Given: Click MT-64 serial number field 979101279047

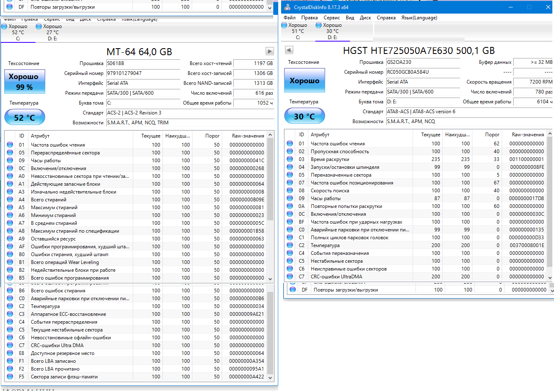Looking at the screenshot, I should [143, 73].
